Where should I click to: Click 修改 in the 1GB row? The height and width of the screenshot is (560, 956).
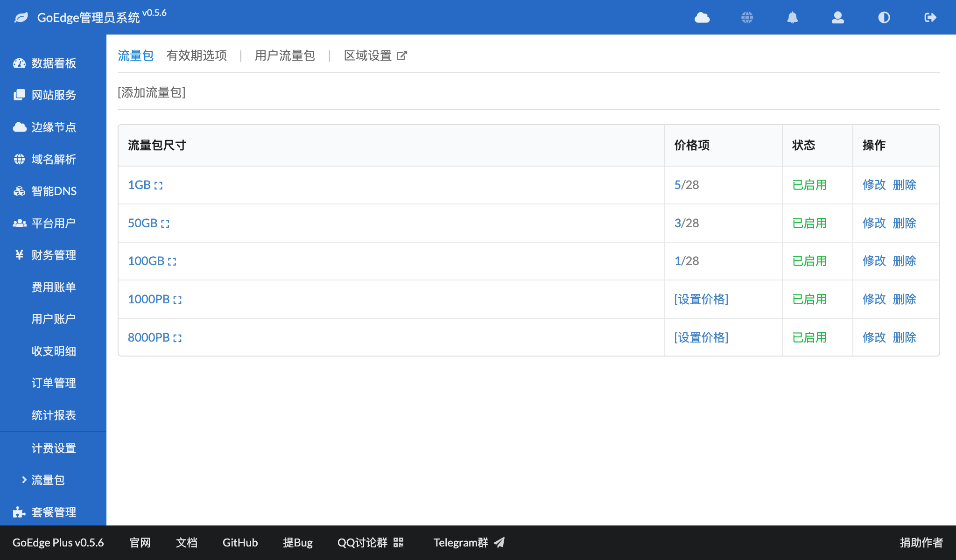[x=874, y=185]
